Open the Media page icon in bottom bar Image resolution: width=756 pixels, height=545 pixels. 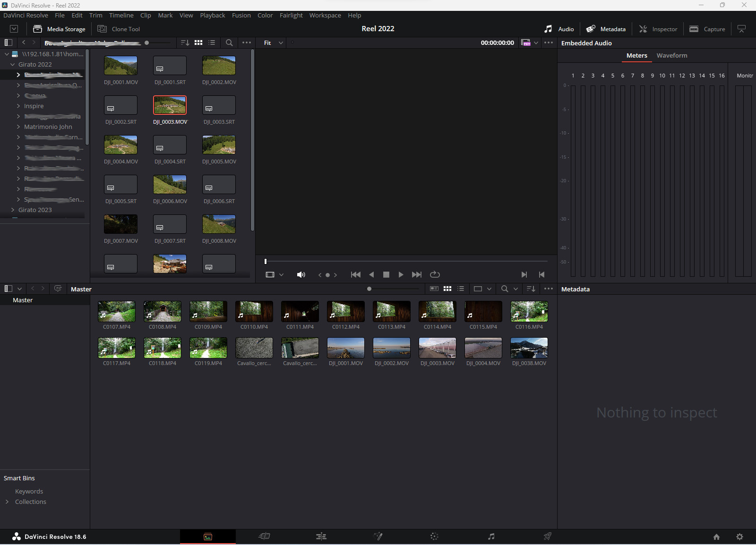pyautogui.click(x=208, y=536)
